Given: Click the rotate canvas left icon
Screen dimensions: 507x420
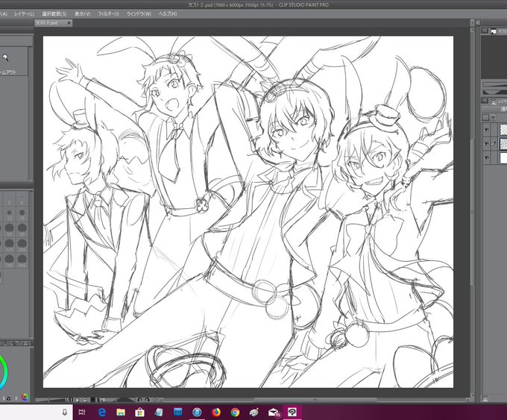Looking at the screenshot, I should click(x=139, y=400).
